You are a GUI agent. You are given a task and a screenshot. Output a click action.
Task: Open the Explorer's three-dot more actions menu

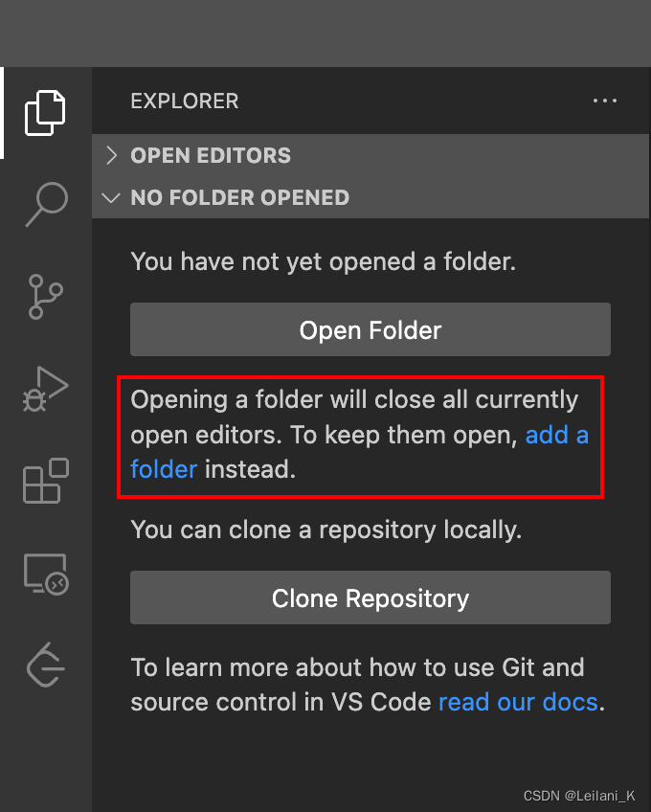coord(604,101)
